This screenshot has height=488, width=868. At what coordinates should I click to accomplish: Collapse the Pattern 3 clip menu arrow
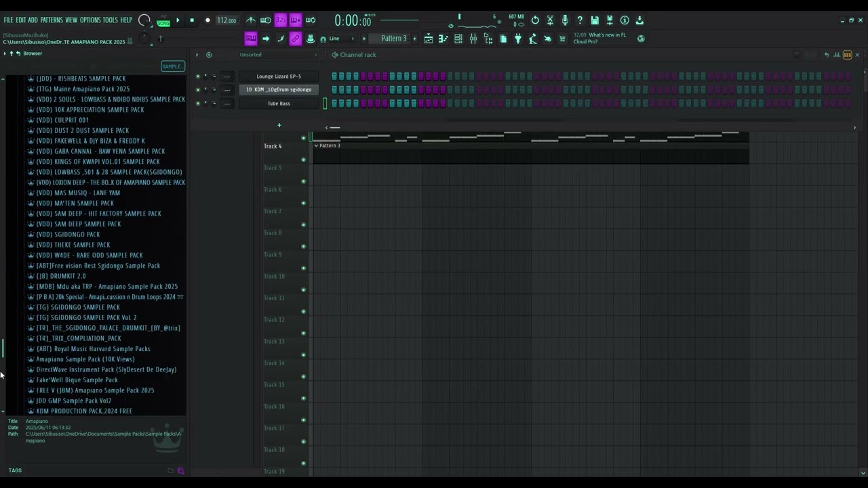(316, 146)
